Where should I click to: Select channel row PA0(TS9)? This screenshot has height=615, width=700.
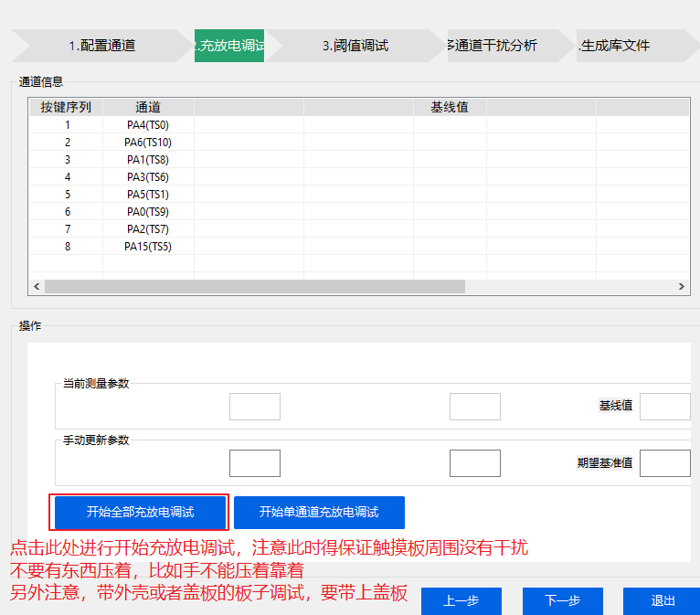(x=359, y=211)
